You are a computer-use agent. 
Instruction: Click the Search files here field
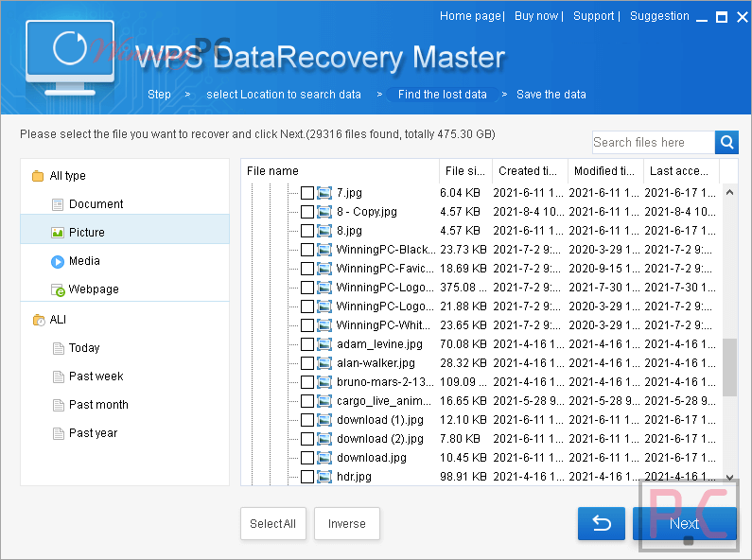654,143
